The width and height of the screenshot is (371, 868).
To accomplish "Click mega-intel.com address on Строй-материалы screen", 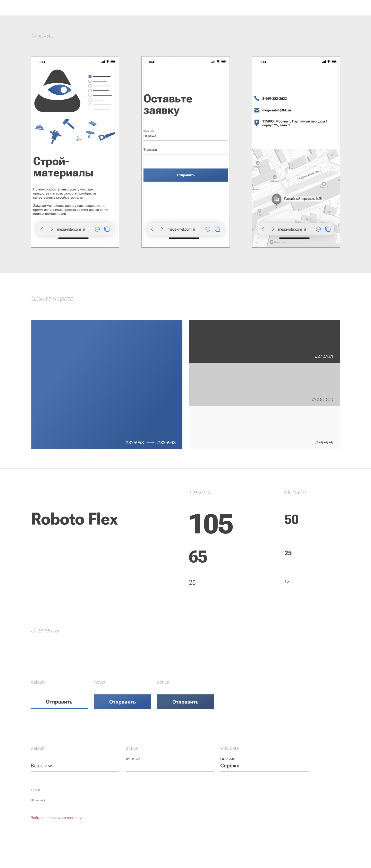I will [69, 229].
